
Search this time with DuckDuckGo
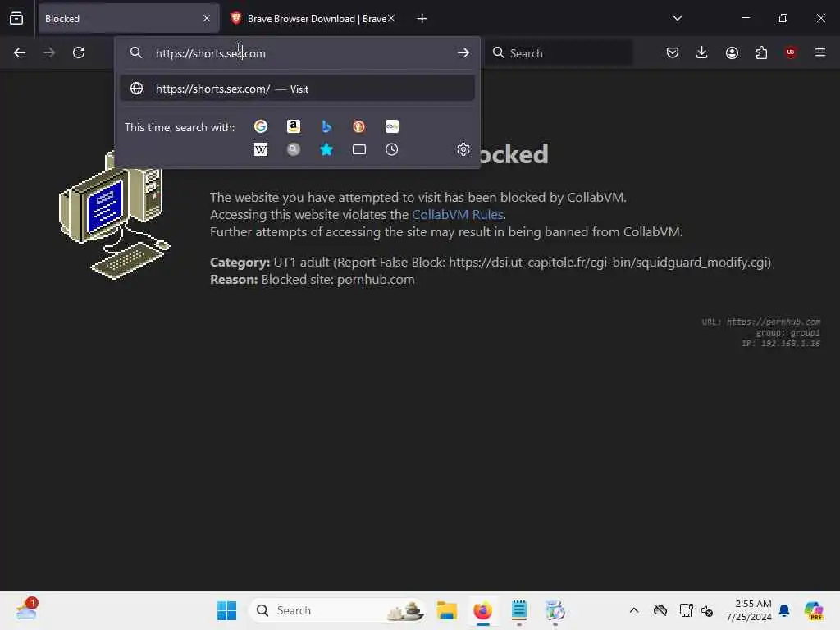pyautogui.click(x=359, y=126)
